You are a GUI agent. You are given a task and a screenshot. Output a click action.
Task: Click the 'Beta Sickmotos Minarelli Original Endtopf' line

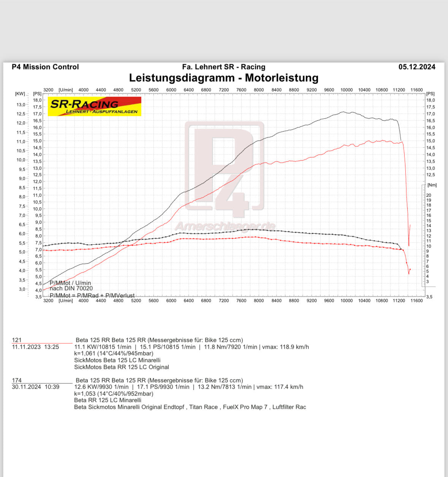190,407
